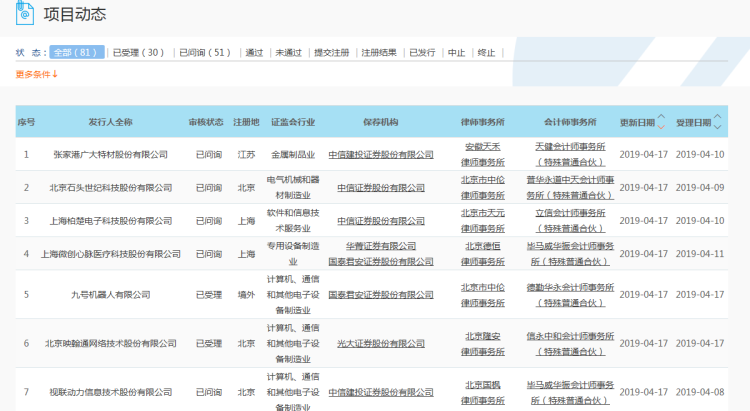Filter by 注册结果 status
The height and width of the screenshot is (411, 750).
379,52
